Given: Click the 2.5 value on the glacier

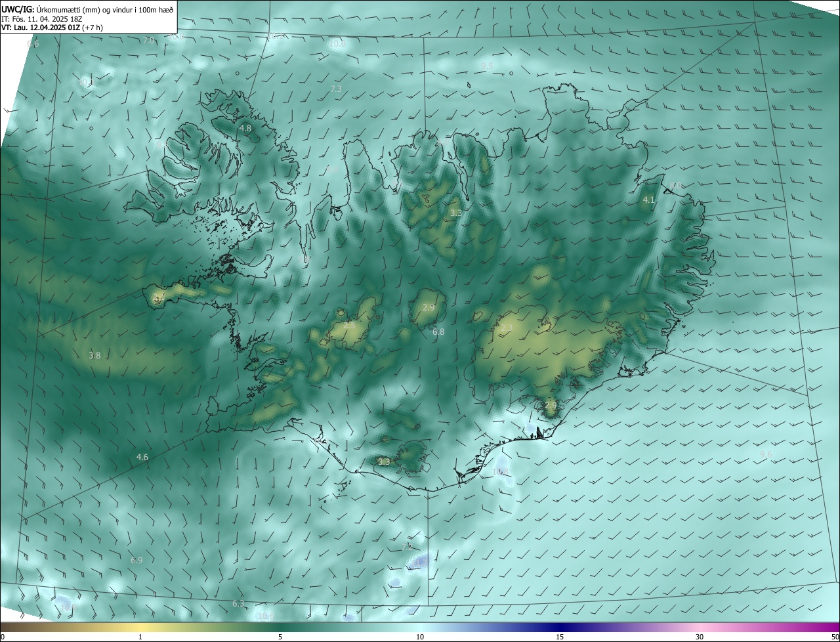Looking at the screenshot, I should [349, 326].
